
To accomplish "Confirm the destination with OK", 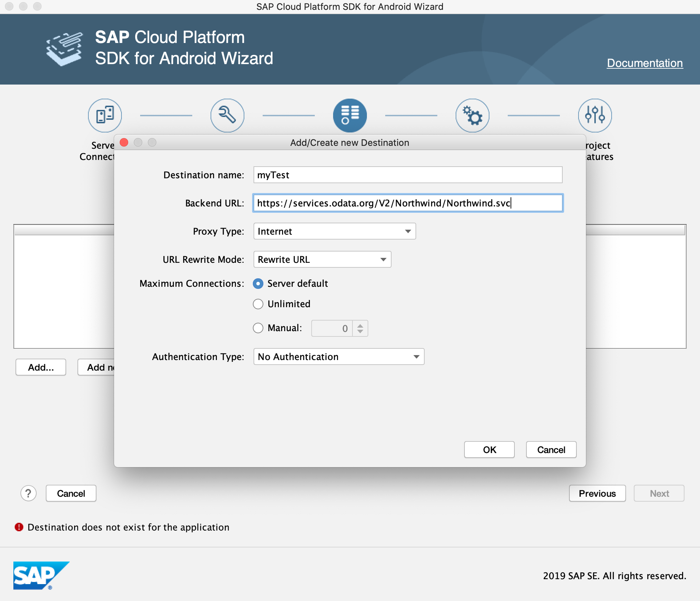I will pos(489,450).
